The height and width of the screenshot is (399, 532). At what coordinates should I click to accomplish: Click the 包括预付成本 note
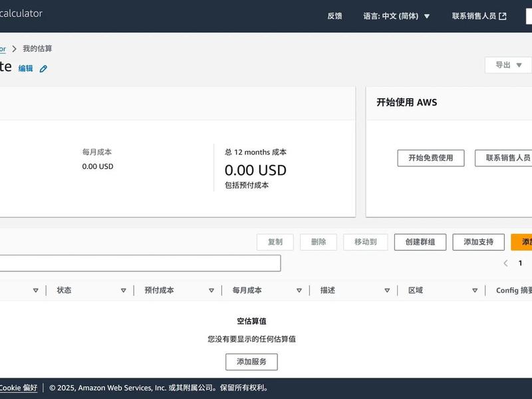[247, 185]
